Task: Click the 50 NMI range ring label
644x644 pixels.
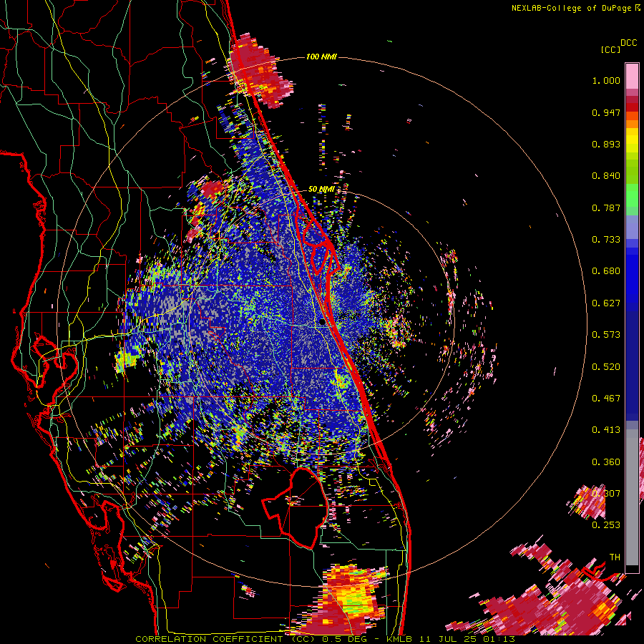Action: coord(321,189)
